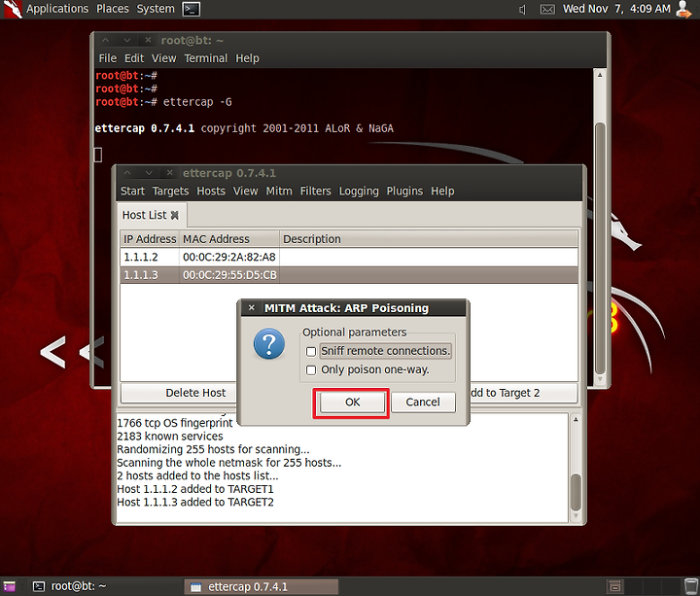Click Delete Host button

179,393
